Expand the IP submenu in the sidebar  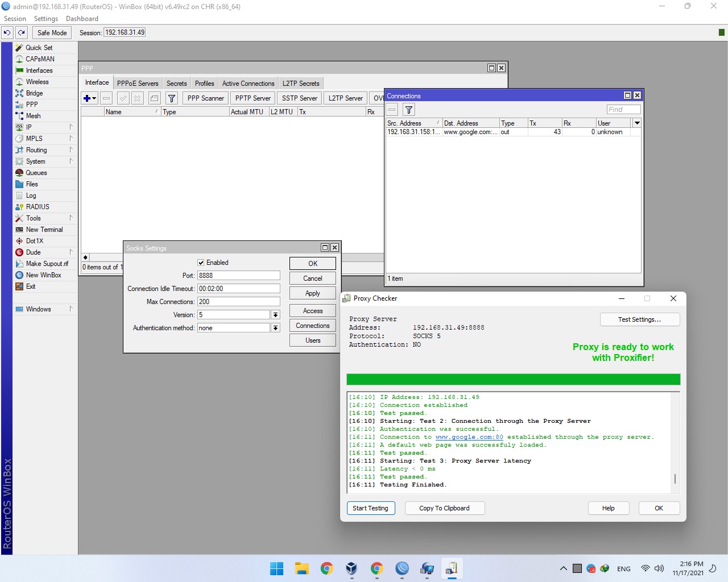(71, 127)
